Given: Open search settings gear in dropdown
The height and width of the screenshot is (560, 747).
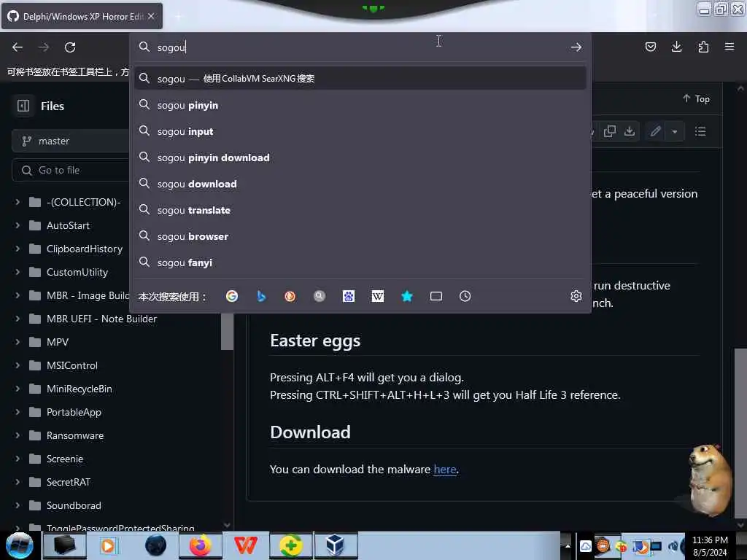Looking at the screenshot, I should point(576,296).
